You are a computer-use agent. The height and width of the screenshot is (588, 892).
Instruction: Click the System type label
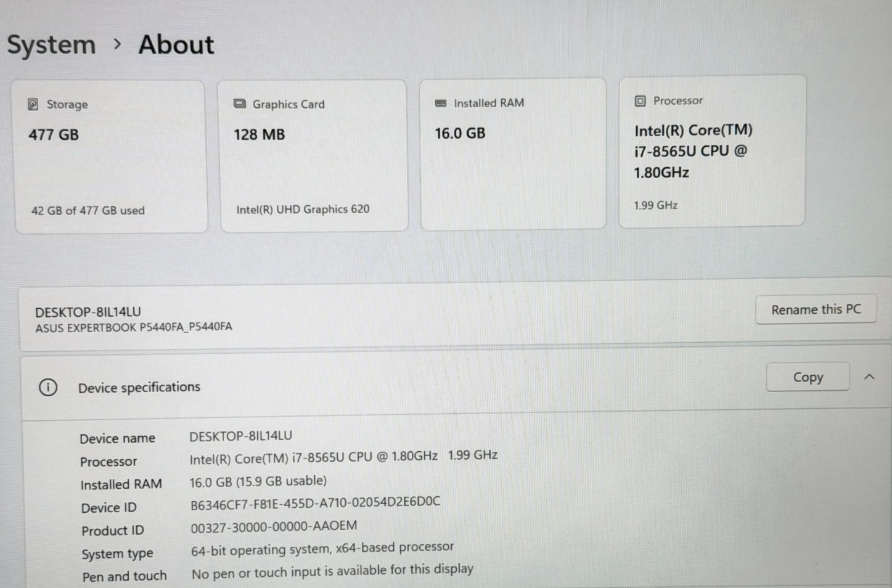pos(117,553)
